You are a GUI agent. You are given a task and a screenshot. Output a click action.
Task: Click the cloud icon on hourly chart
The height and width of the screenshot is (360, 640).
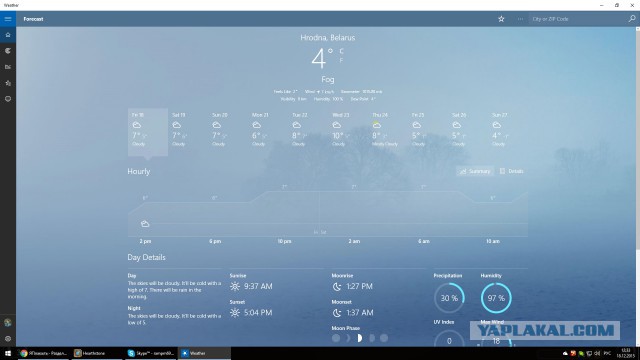point(145,224)
